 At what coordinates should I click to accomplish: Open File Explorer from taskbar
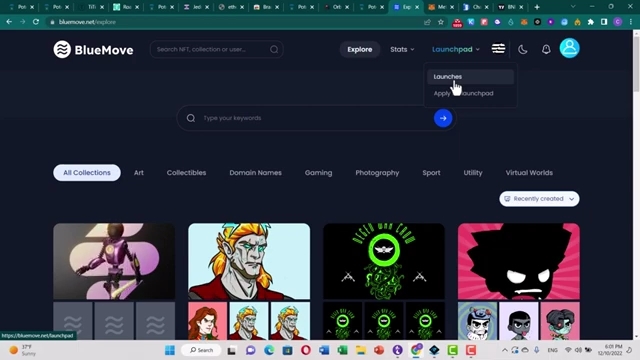tap(361, 350)
